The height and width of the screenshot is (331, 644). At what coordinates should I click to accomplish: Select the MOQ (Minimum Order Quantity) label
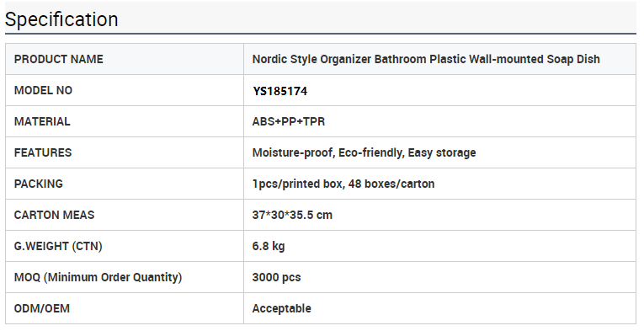(x=98, y=277)
